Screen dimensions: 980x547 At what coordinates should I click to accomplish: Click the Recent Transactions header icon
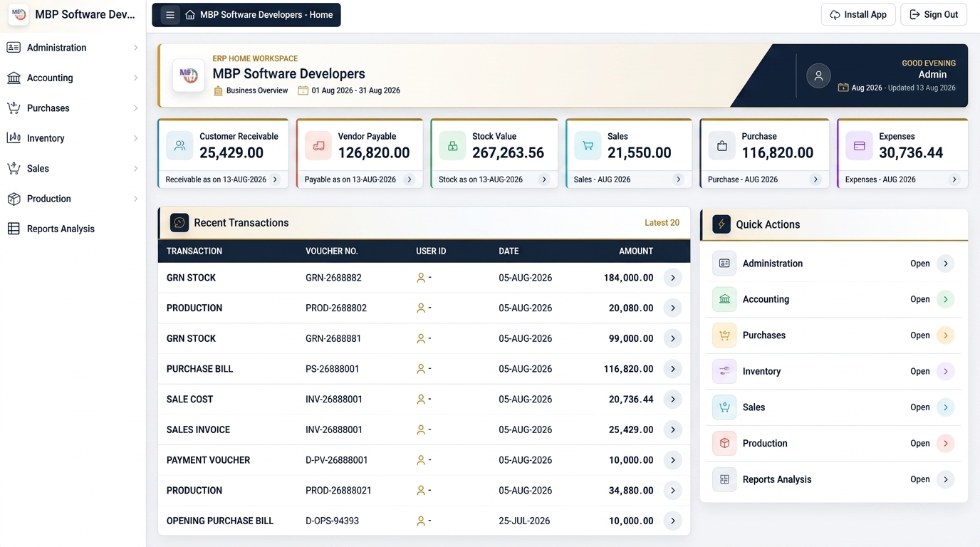(x=179, y=223)
